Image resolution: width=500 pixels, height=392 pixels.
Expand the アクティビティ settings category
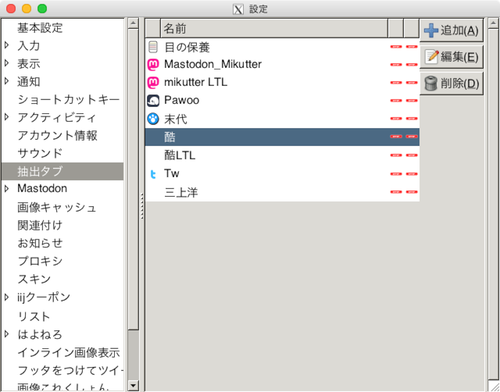coord(7,117)
